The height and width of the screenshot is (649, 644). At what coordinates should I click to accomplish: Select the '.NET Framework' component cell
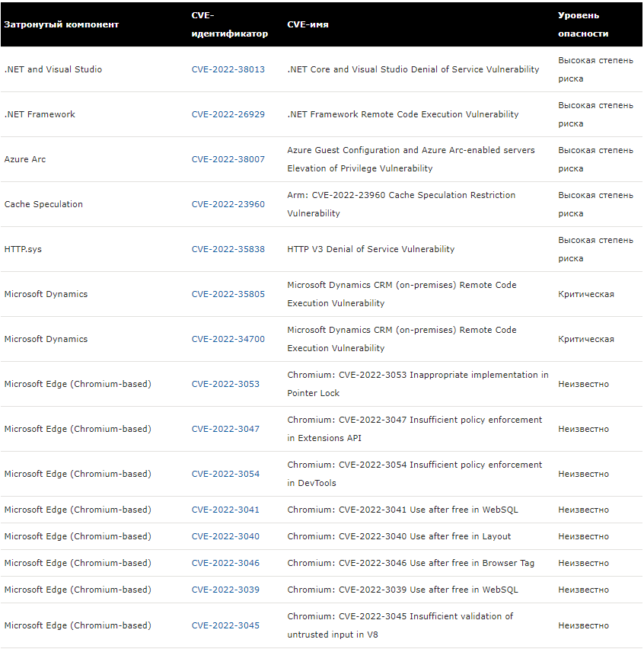click(x=40, y=115)
